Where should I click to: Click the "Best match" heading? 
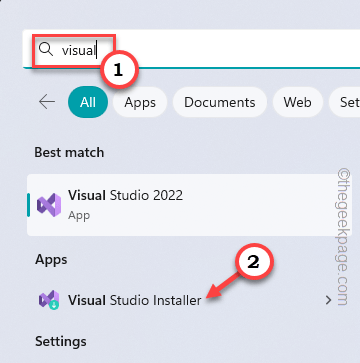[69, 152]
